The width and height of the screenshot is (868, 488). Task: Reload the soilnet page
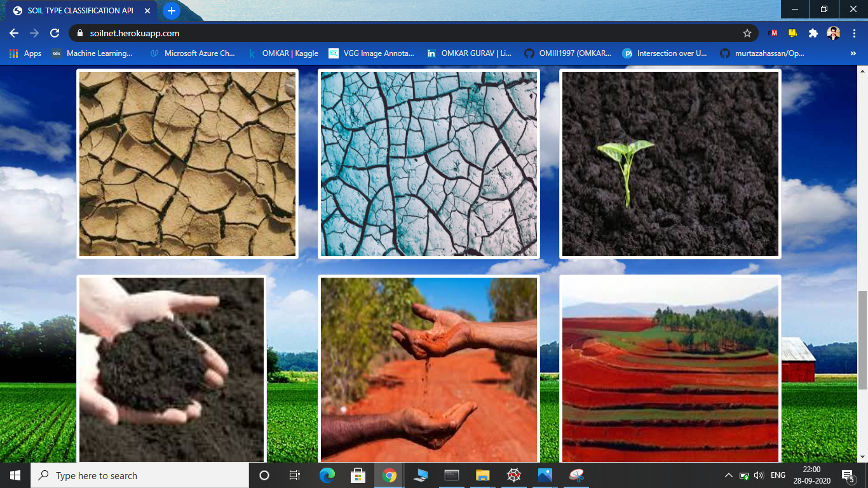[x=55, y=33]
